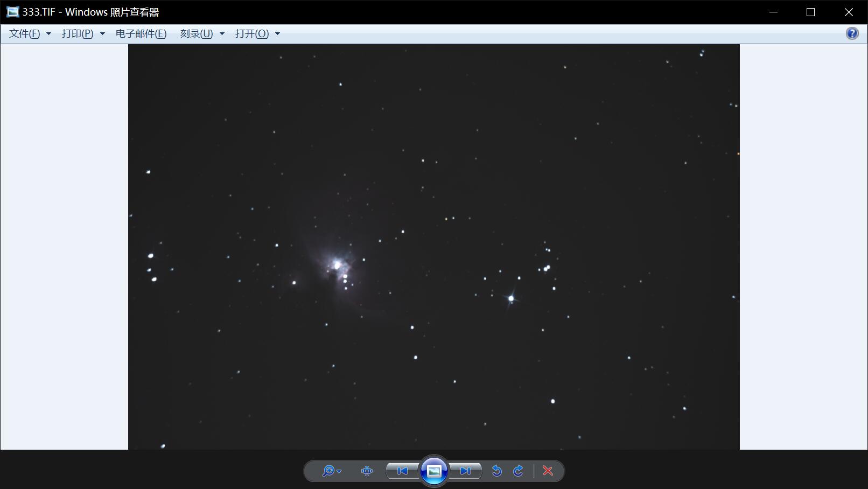
Task: Expand the arrow next to 文件(F)
Action: [48, 33]
